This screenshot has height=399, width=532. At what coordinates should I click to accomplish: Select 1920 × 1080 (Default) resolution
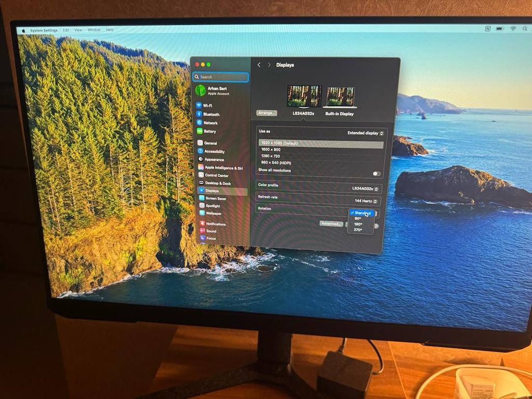pyautogui.click(x=321, y=143)
